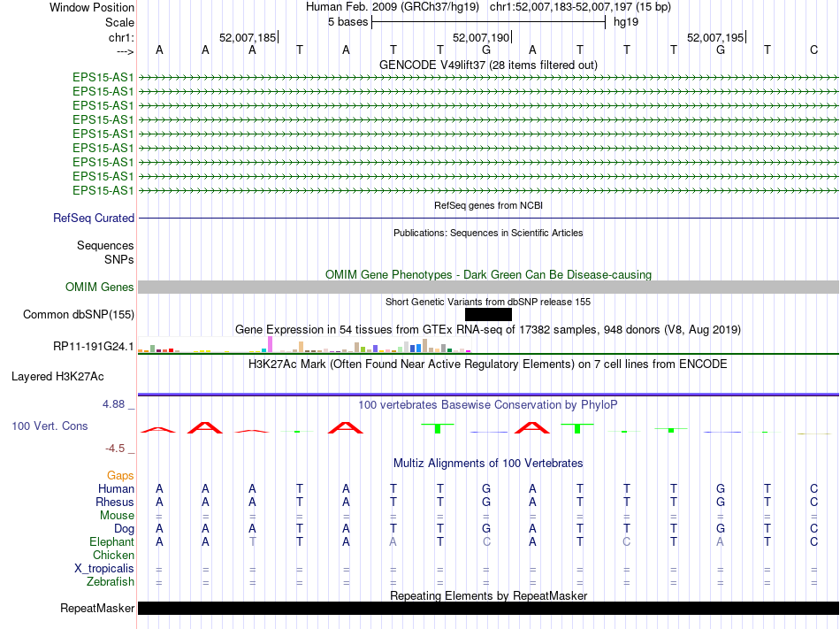The height and width of the screenshot is (629, 840).
Task: Click the black RepeatMasker element bar
Action: coord(488,608)
